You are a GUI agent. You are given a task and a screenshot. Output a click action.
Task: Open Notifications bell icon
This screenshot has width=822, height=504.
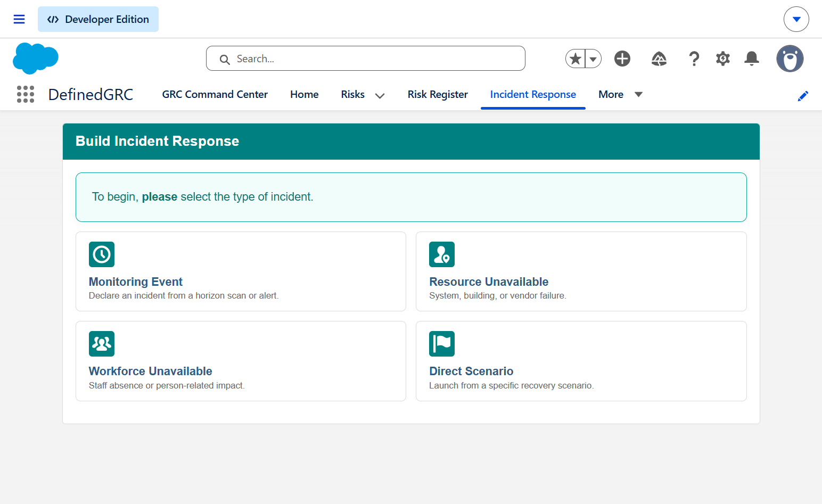pyautogui.click(x=752, y=59)
